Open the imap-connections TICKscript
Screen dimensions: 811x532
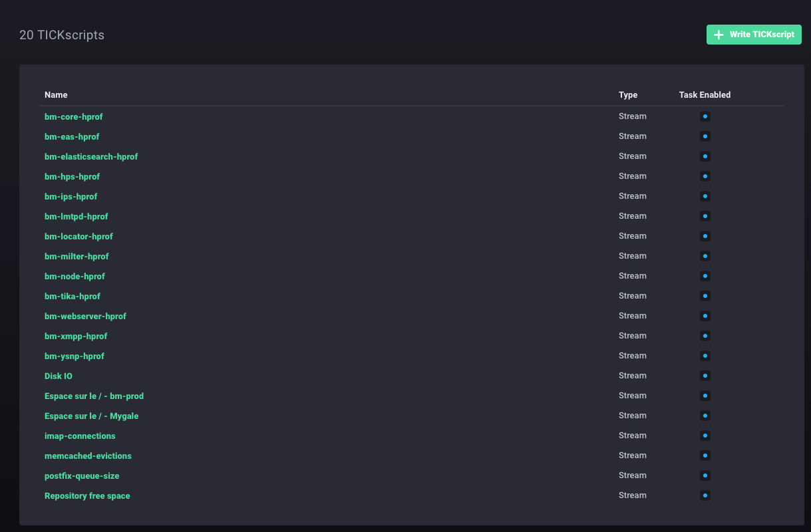[x=80, y=436]
